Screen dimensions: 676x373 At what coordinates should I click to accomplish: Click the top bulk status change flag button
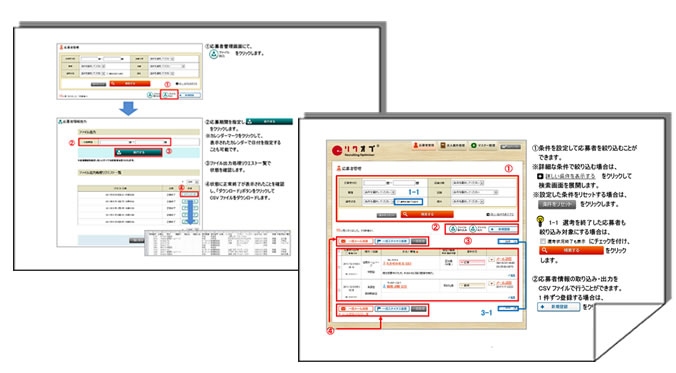coord(392,241)
